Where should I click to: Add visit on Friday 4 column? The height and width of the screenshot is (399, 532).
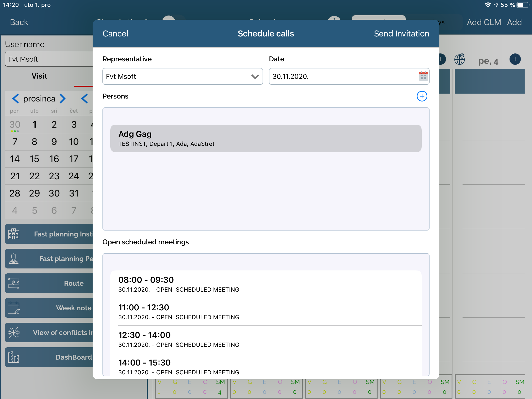click(515, 59)
